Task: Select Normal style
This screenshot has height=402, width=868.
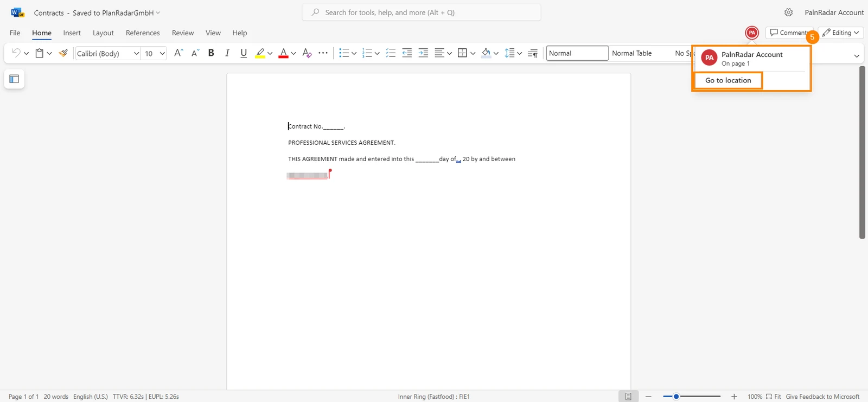Action: (x=577, y=53)
